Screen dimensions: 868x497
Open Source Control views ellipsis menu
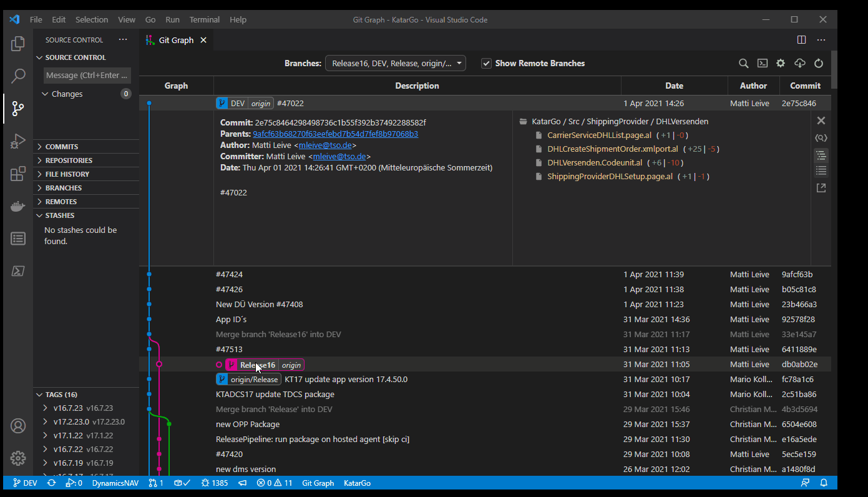(x=123, y=40)
